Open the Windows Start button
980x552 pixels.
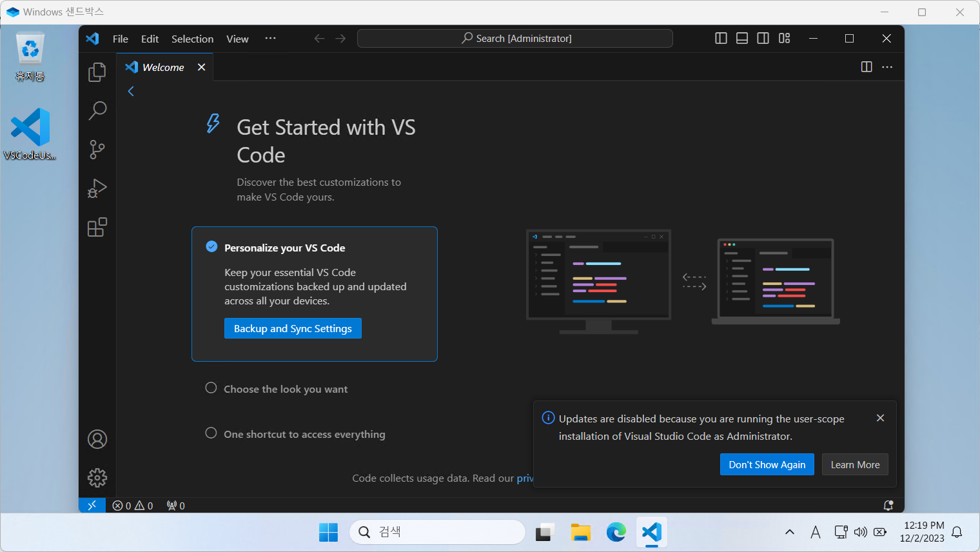coord(328,532)
